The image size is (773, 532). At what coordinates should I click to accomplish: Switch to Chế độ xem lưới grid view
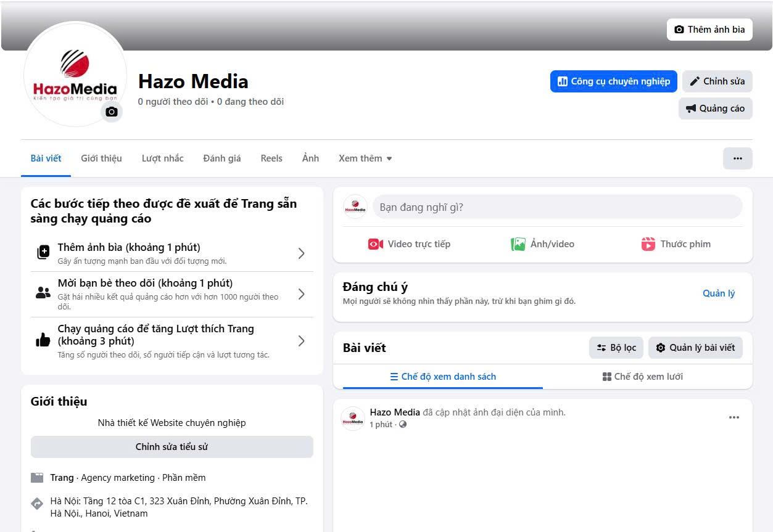[x=642, y=377]
